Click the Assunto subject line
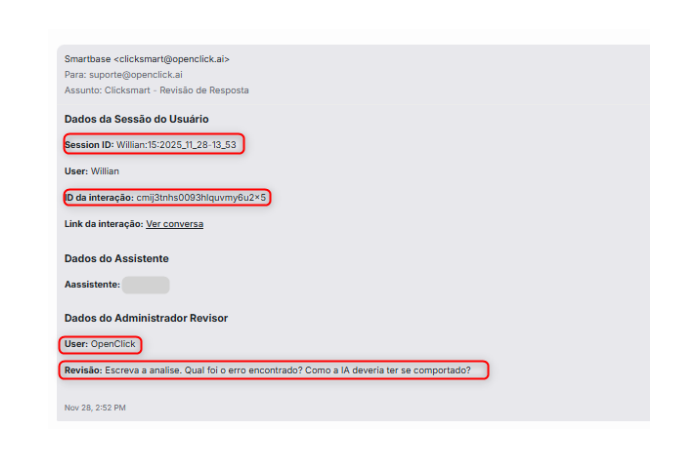 point(156,90)
